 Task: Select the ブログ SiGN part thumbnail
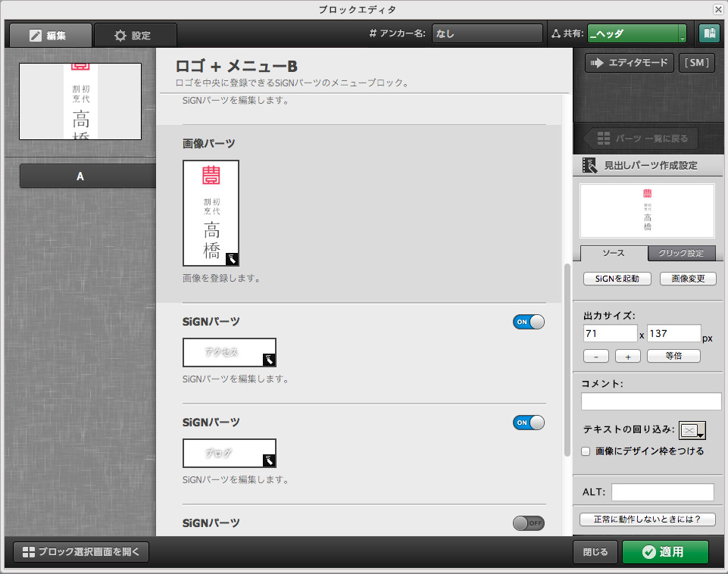click(230, 453)
